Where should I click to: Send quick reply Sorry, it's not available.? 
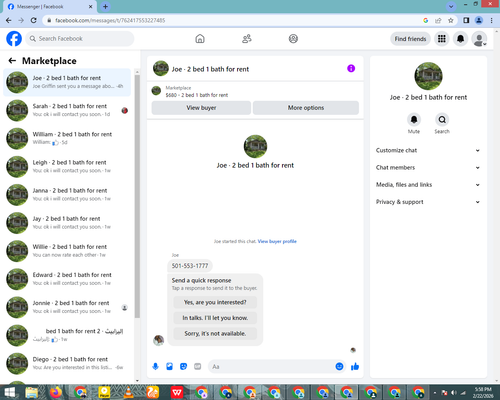pyautogui.click(x=215, y=333)
